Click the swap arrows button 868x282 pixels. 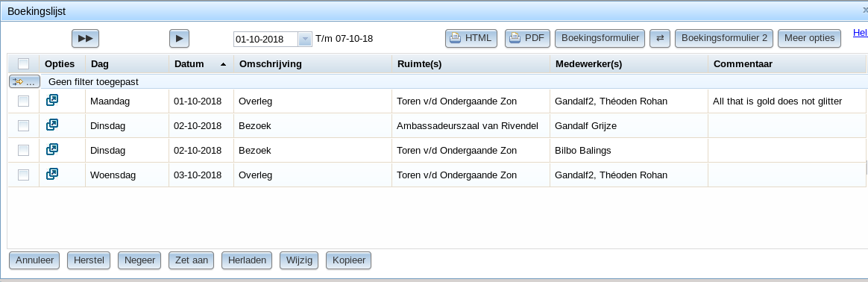click(x=660, y=38)
